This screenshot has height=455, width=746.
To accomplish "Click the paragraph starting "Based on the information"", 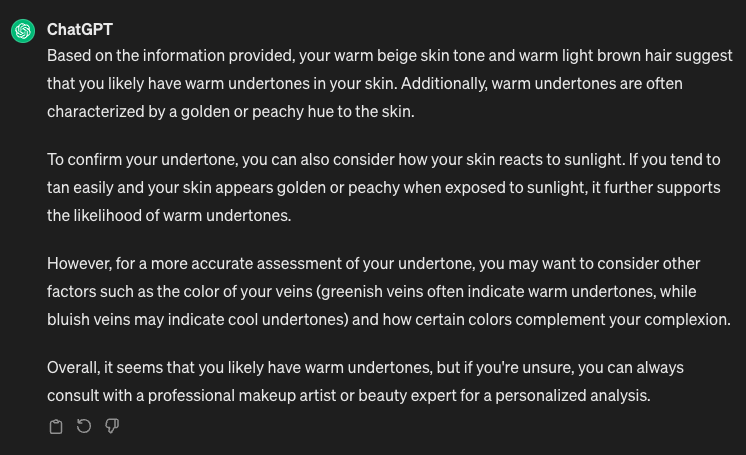I will pyautogui.click(x=390, y=83).
